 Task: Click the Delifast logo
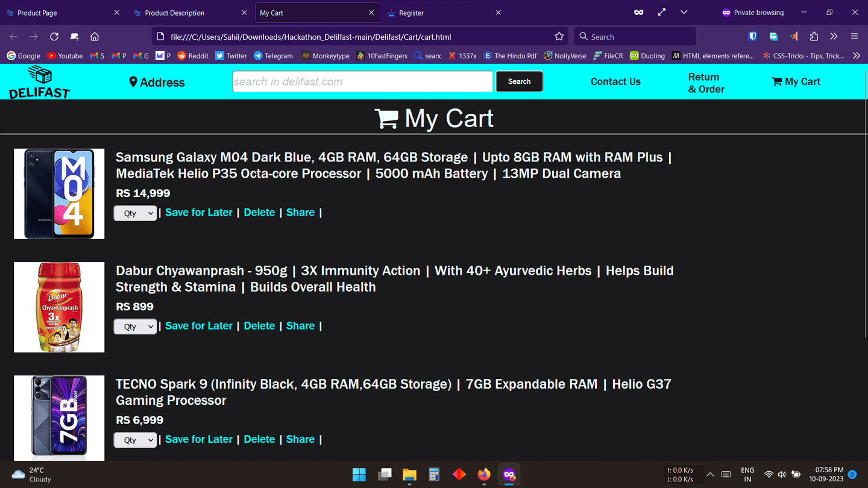pyautogui.click(x=39, y=82)
